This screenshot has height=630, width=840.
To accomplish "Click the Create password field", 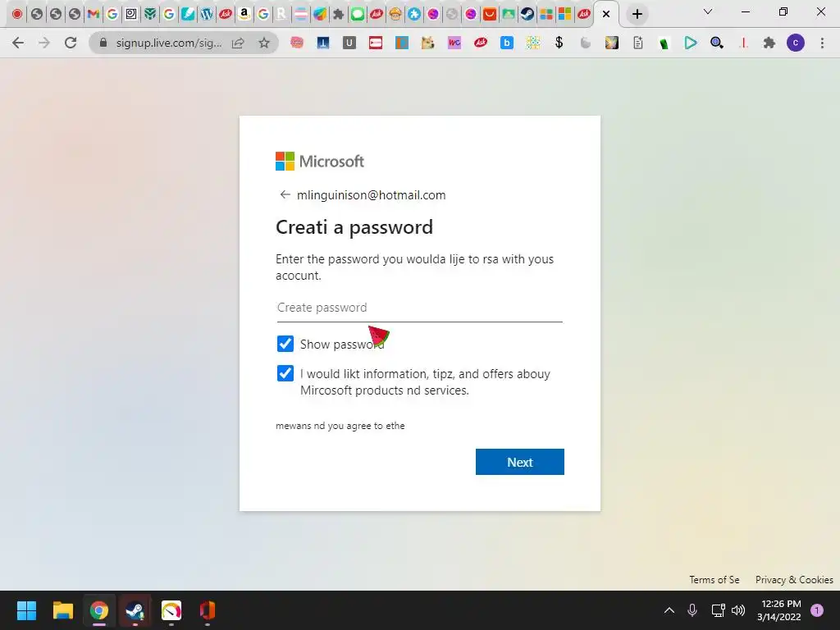I will (x=419, y=308).
